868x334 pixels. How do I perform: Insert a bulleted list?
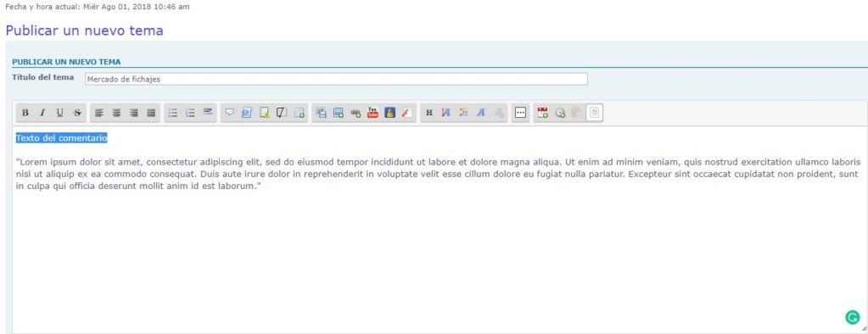[173, 113]
